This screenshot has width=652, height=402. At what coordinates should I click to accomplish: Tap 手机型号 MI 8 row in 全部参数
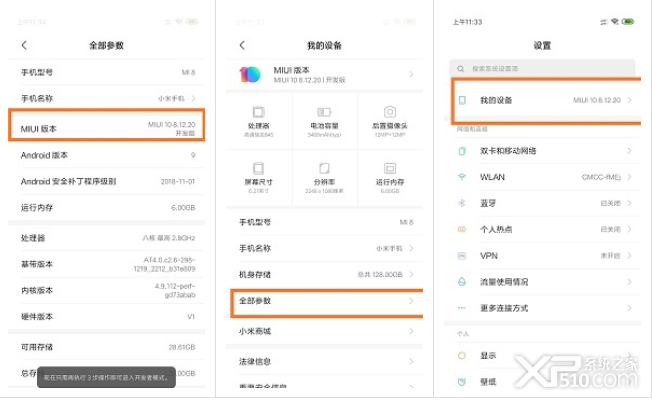tap(106, 72)
